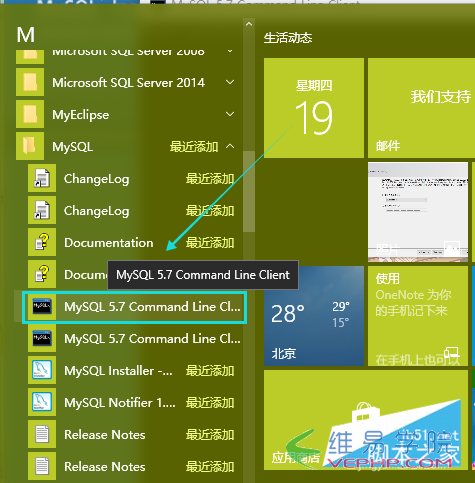This screenshot has width=475, height=483.
Task: Open the 邮件 mail tile
Action: click(421, 108)
